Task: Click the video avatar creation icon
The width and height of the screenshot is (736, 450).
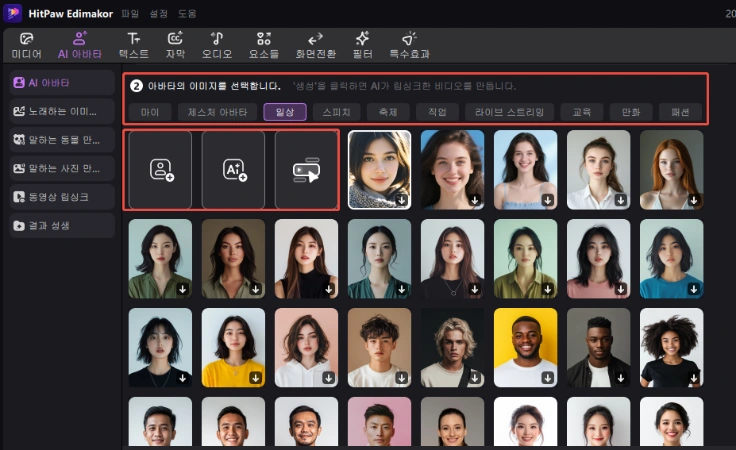Action: pyautogui.click(x=306, y=170)
